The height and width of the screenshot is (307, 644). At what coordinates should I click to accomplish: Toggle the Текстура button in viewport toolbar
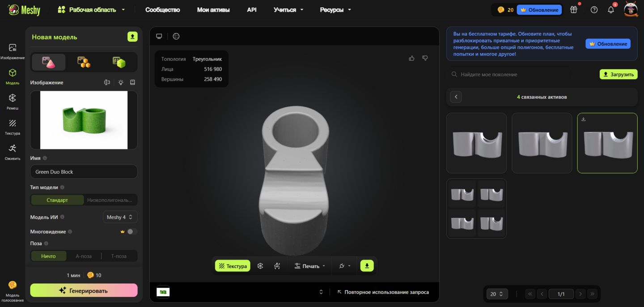coord(233,266)
